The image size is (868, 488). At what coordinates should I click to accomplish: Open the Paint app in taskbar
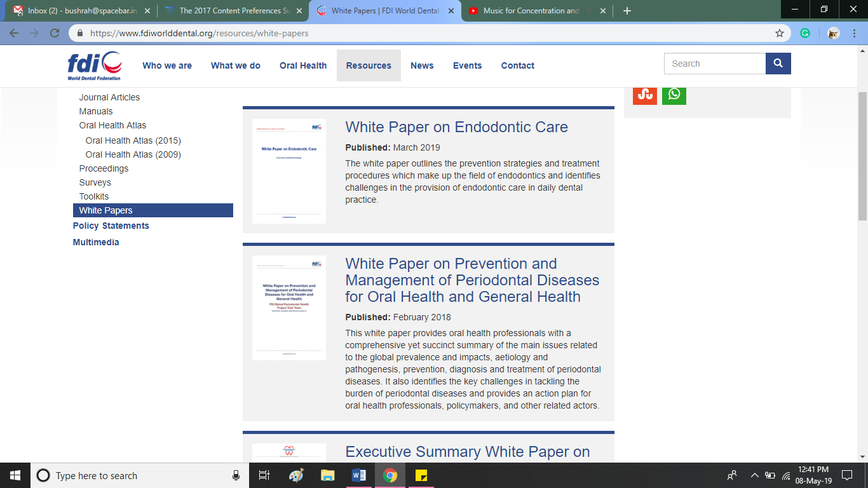296,475
